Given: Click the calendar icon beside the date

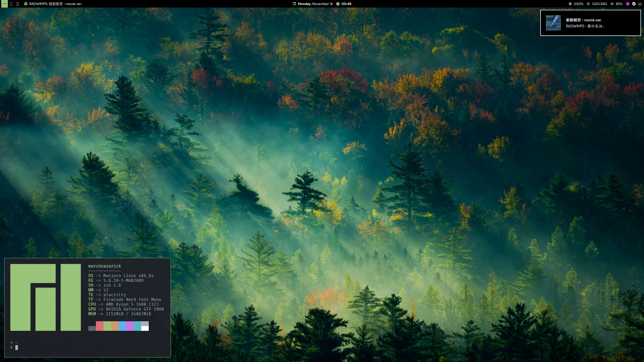Looking at the screenshot, I should (294, 4).
